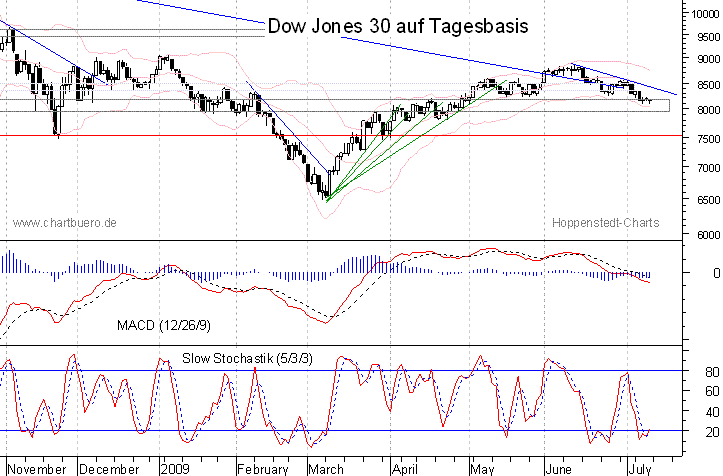Select the 'February' label on time axis
The image size is (723, 476).
click(x=263, y=470)
